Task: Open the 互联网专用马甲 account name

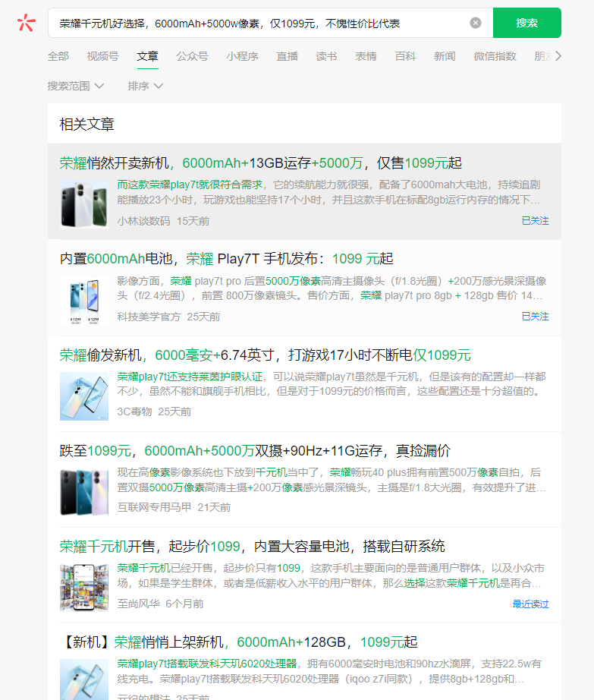Action: tap(154, 507)
